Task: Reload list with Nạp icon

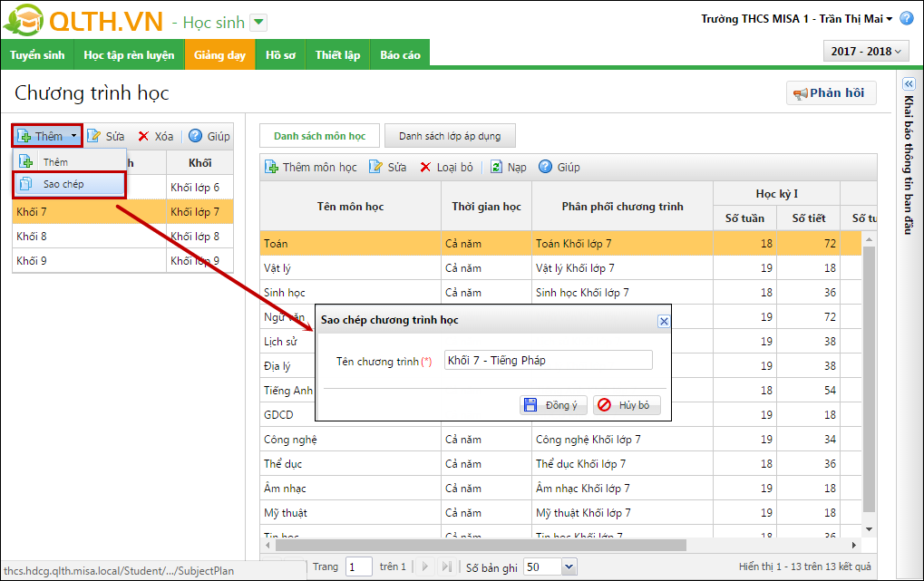Action: coord(496,167)
